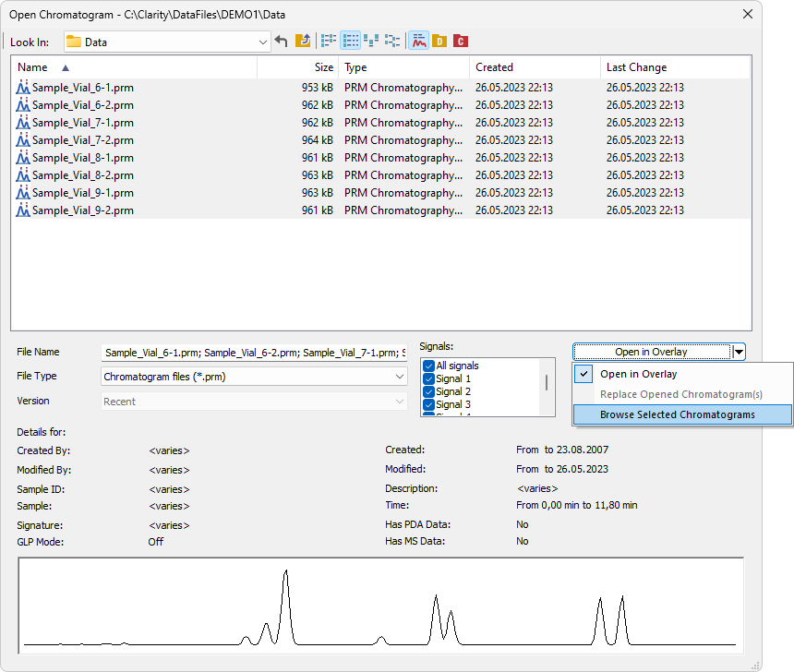Screen dimensions: 794x672
Task: Go up one folder level
Action: click(x=303, y=42)
